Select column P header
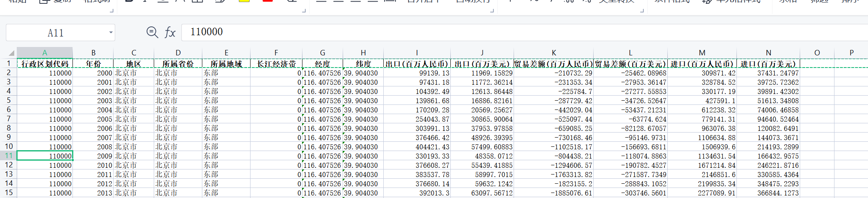Image resolution: width=868 pixels, height=198 pixels. tap(851, 53)
